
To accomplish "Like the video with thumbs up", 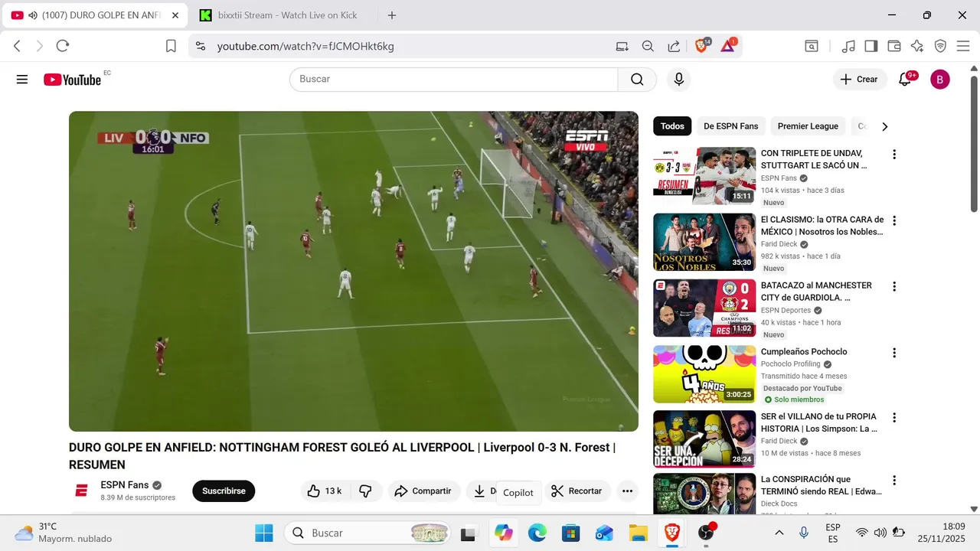I will tap(324, 491).
